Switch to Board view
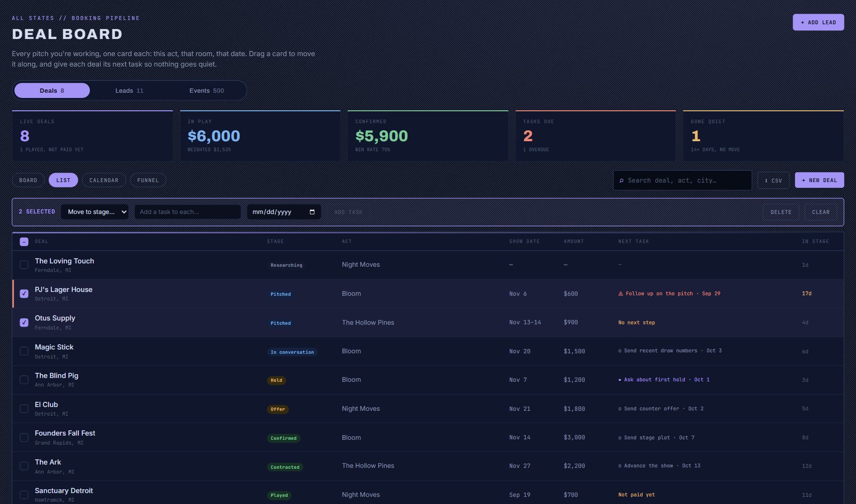This screenshot has width=856, height=504. point(28,180)
